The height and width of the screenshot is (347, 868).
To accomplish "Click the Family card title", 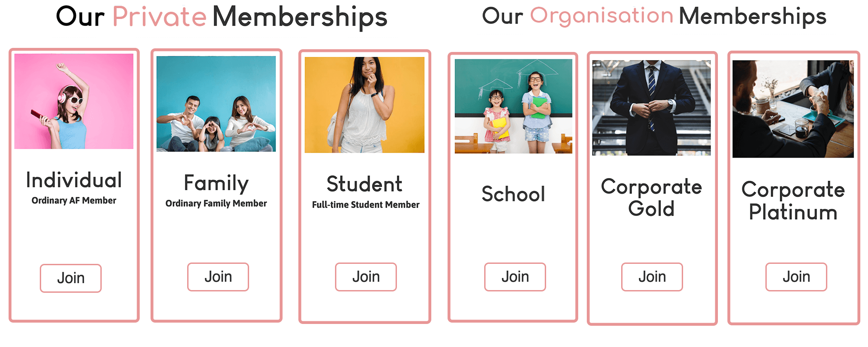I will [216, 183].
